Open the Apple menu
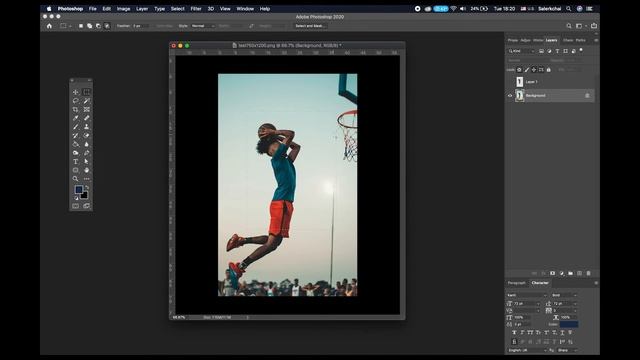 (49, 9)
